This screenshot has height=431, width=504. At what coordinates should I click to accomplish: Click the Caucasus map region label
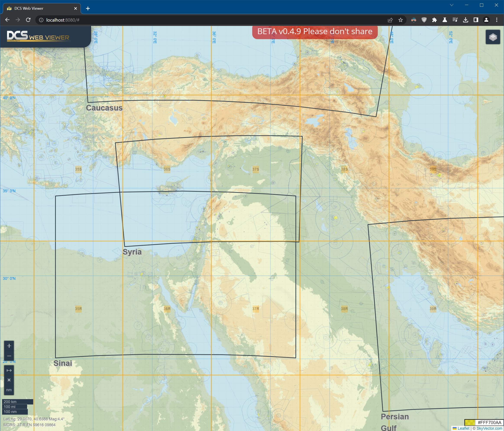[x=104, y=108]
